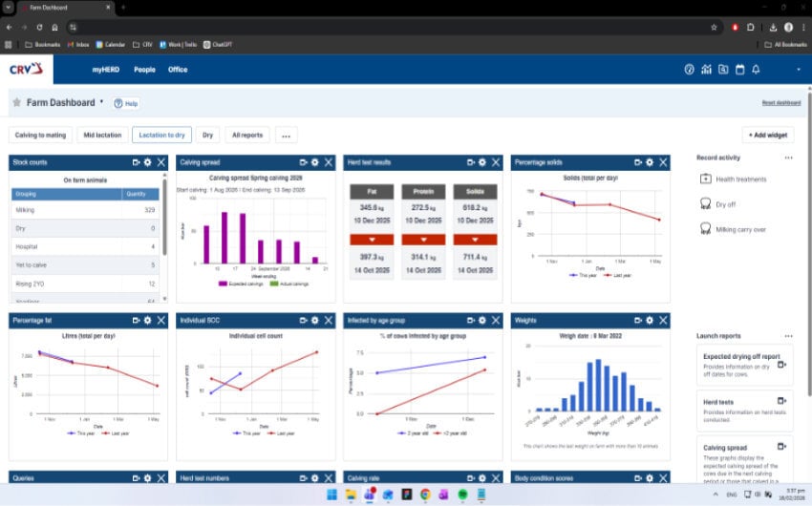Click the Dry off activity icon
The image size is (812, 506).
pos(706,203)
